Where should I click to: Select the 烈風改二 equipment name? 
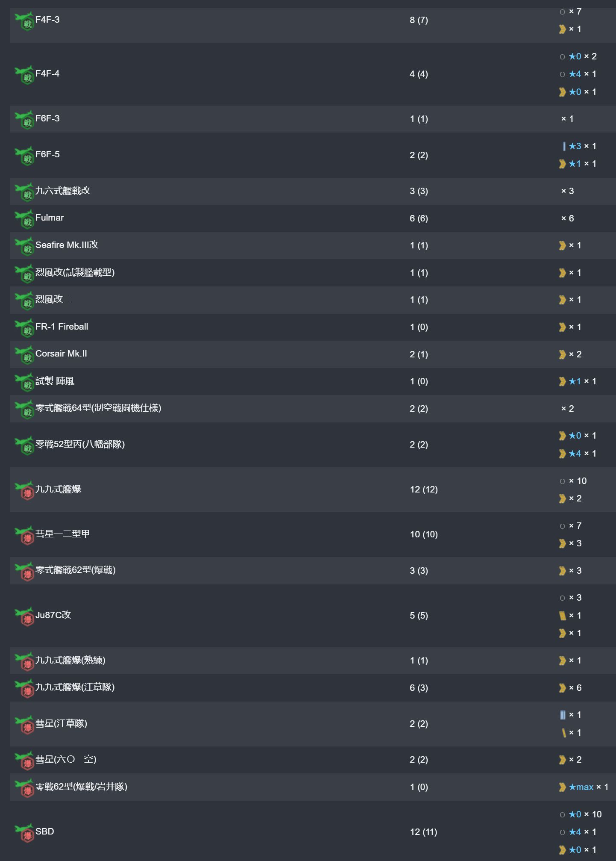click(53, 299)
